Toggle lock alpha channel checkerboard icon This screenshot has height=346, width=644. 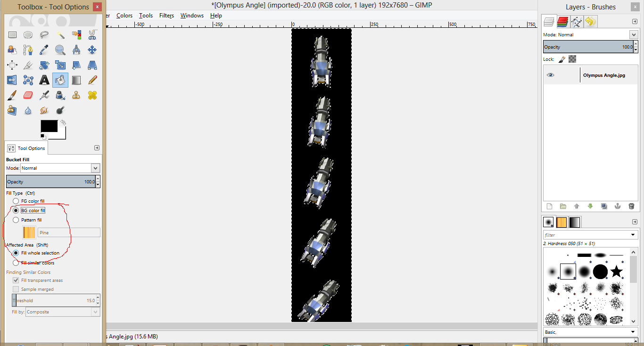click(572, 59)
